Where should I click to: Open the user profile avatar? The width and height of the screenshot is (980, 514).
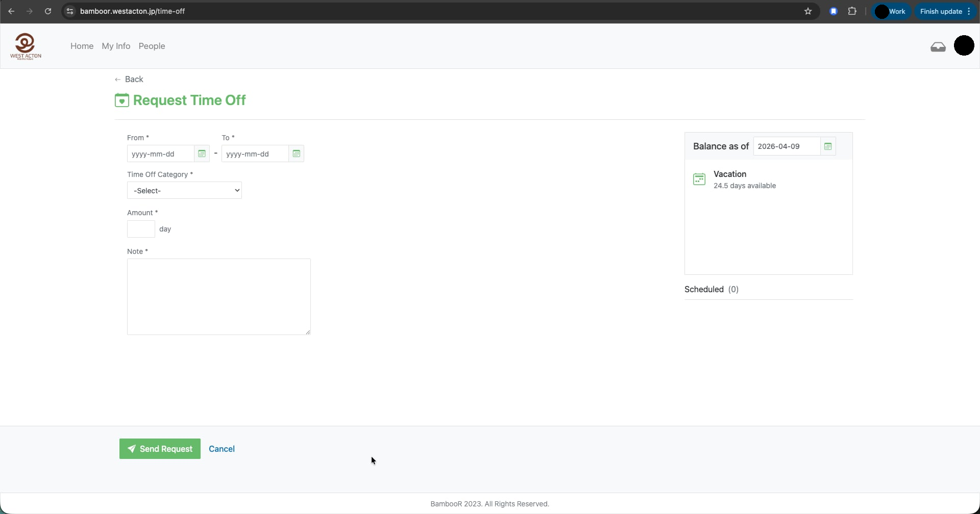pos(964,46)
